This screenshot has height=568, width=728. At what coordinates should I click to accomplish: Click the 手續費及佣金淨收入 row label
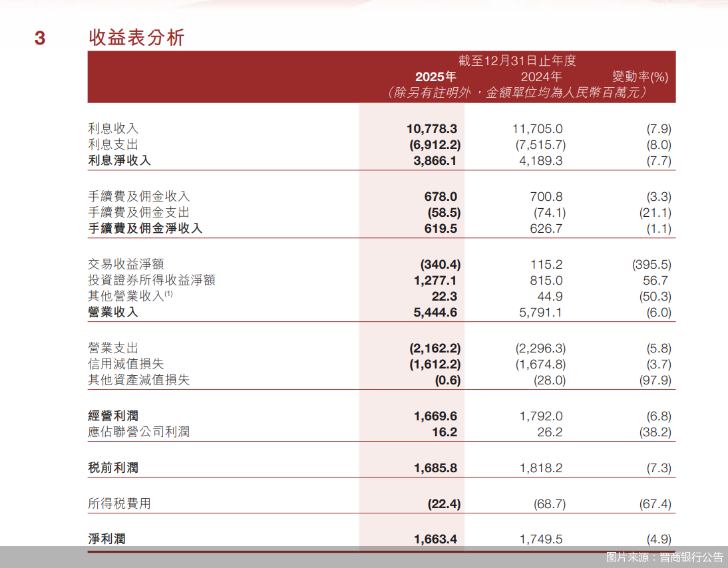(x=146, y=228)
